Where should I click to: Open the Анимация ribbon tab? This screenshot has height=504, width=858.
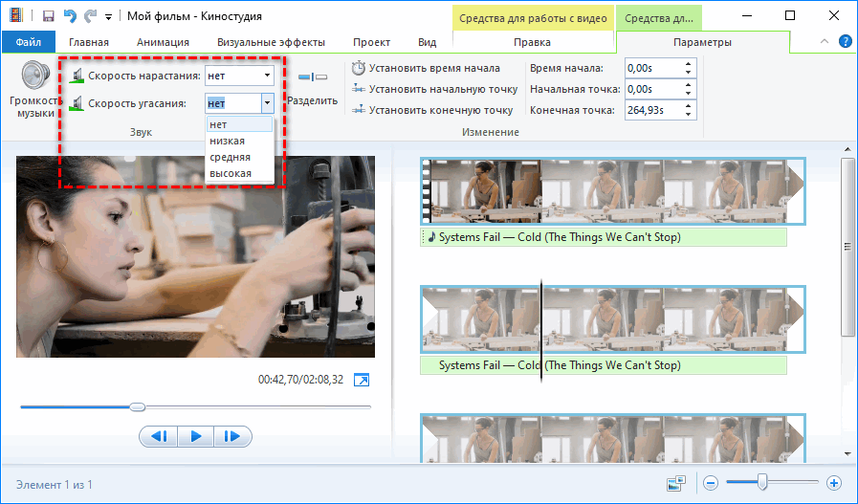(163, 42)
